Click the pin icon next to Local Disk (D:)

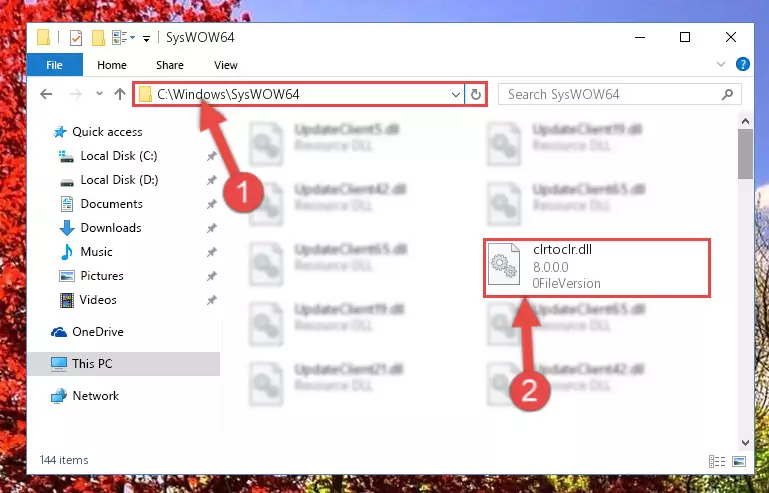point(211,180)
